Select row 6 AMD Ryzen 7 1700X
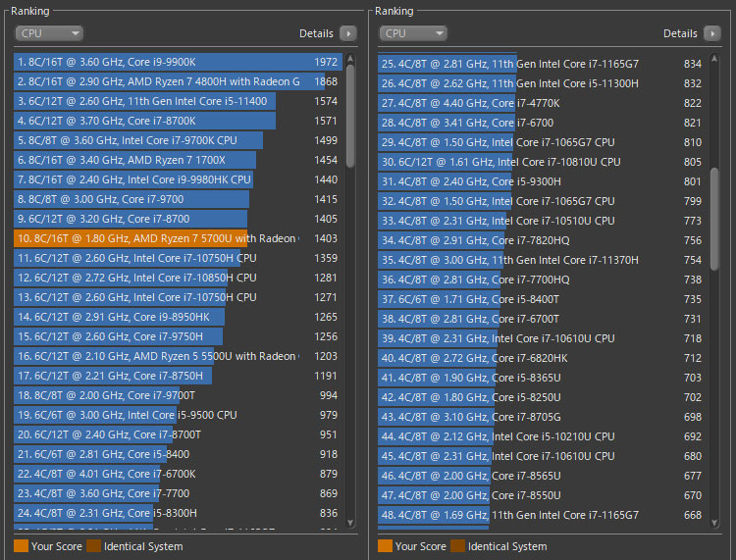The width and height of the screenshot is (736, 560). click(179, 160)
